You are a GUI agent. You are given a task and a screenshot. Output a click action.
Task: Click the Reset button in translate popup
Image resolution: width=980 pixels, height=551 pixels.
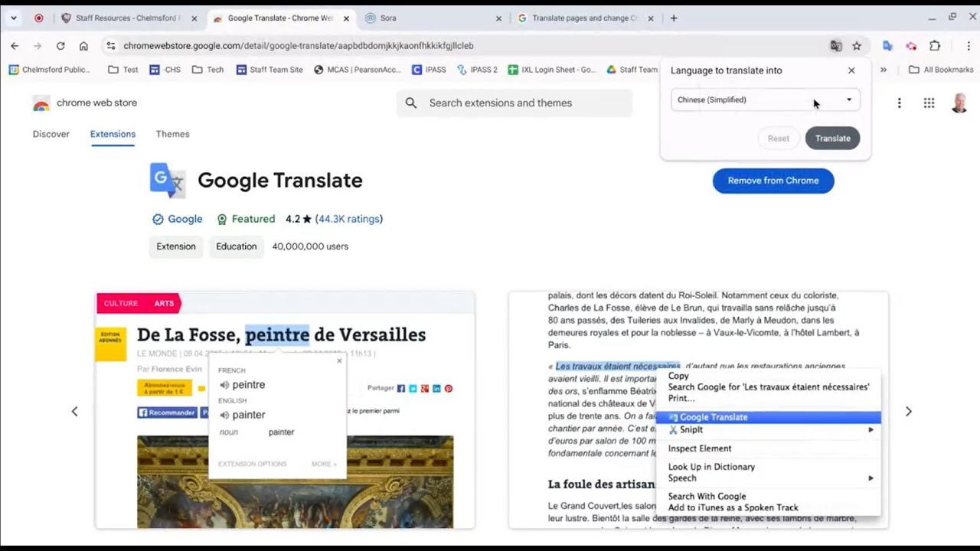[779, 139]
